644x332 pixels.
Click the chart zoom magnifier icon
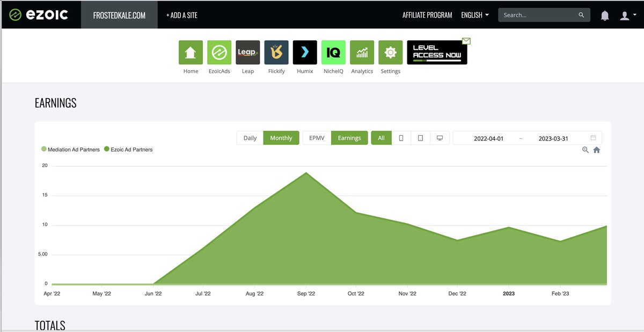click(586, 150)
